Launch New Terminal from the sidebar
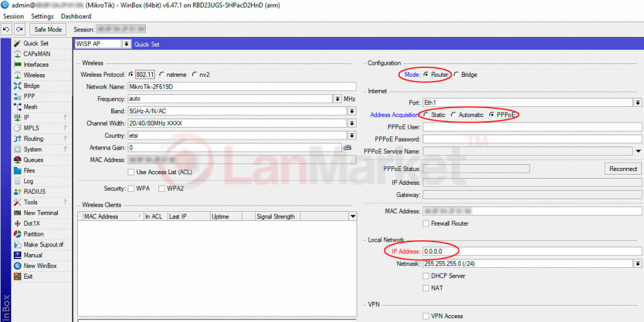Screen dimensions: 644x322 tap(40, 213)
